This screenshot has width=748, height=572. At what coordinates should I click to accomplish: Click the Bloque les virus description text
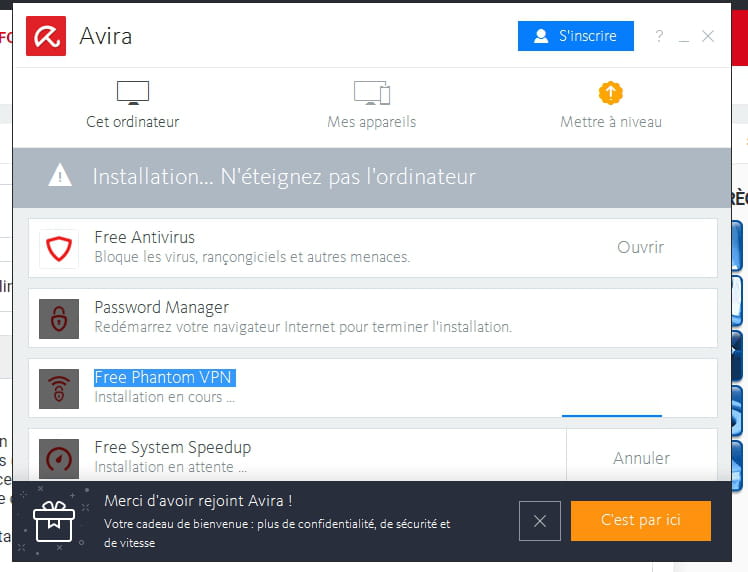(x=252, y=257)
